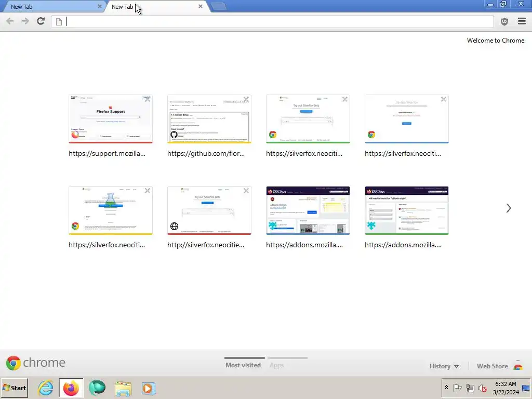The image size is (532, 399).
Task: Remove the http://silverfox.neocitie... thumbnail
Action: pos(246,191)
